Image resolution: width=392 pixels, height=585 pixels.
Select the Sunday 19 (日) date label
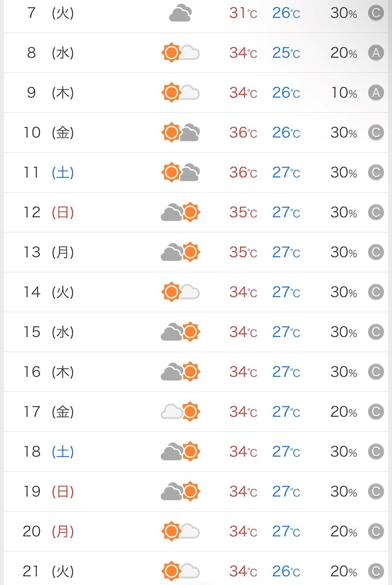(49, 492)
